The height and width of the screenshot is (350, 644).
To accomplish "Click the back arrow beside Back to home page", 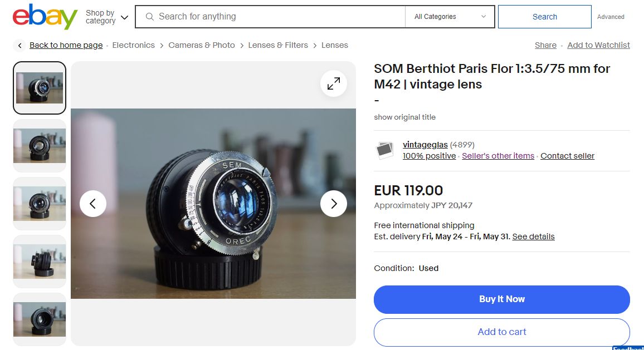I will click(19, 45).
